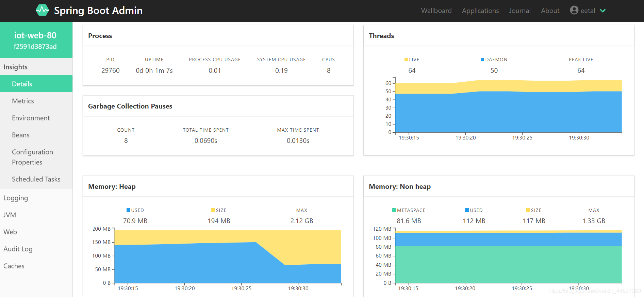Viewport: 644px width, 297px height.
Task: Click the heap size value 194 MB
Action: click(x=219, y=221)
